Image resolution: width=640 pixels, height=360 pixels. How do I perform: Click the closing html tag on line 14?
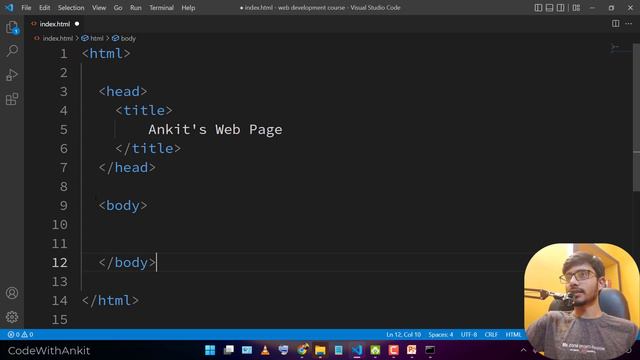pos(110,300)
